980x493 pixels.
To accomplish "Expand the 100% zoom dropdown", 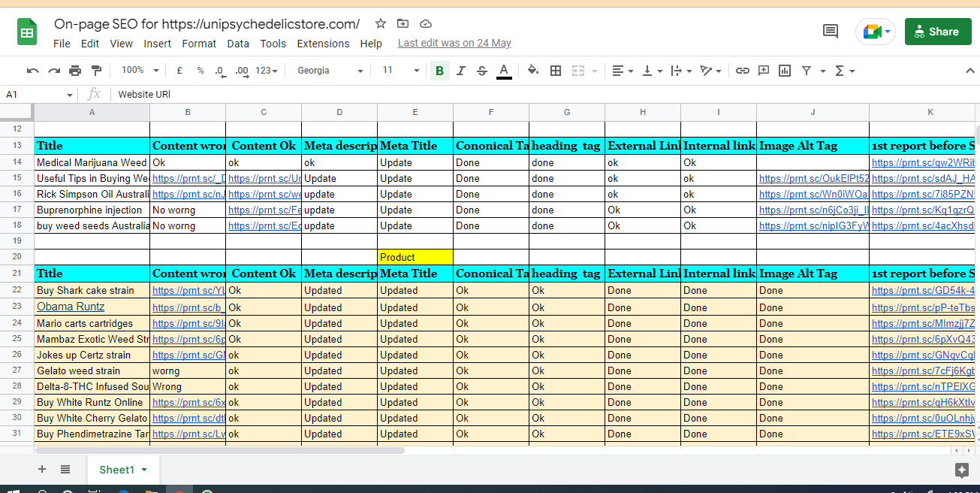I will [x=140, y=71].
